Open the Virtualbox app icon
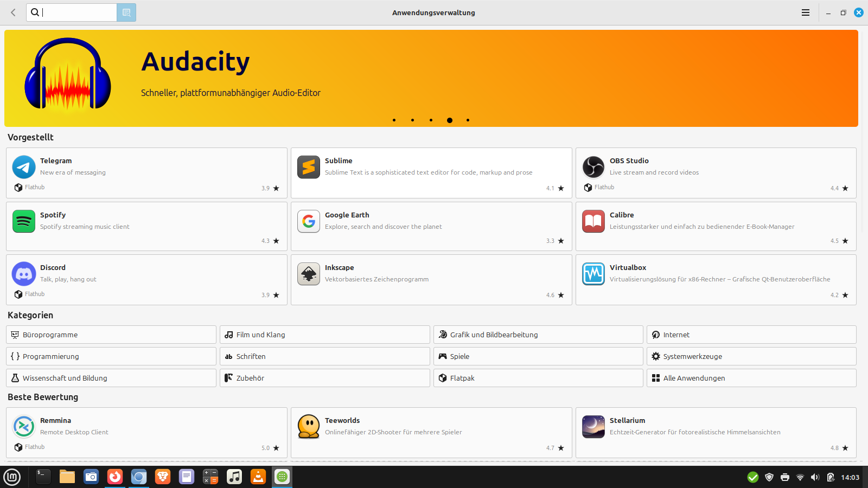 [x=593, y=274]
